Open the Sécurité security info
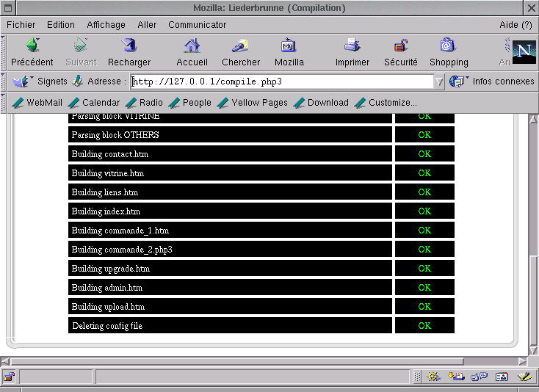Screen dimensions: 539x392 pos(400,52)
